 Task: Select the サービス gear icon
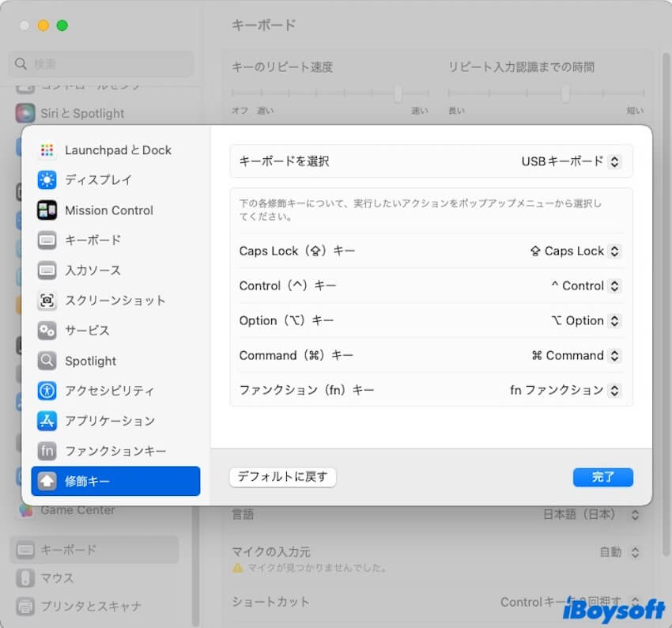tap(47, 331)
